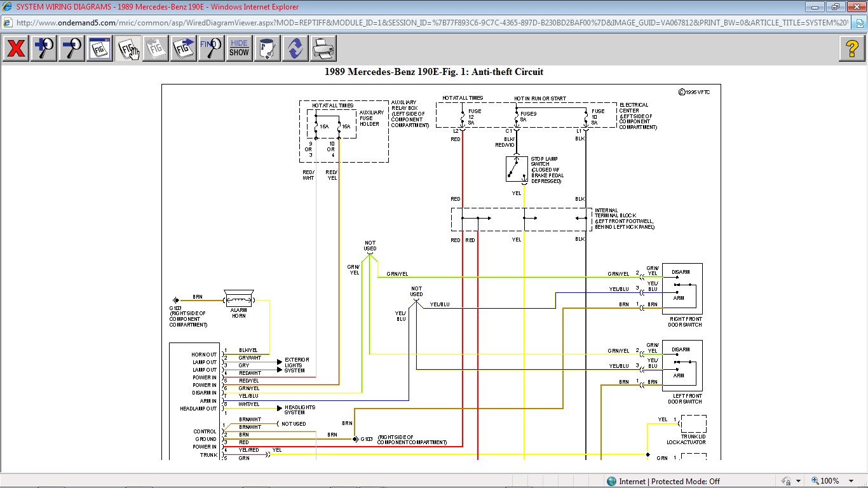Image resolution: width=868 pixels, height=488 pixels.
Task: Click the fit figure to window icon
Action: coord(100,48)
